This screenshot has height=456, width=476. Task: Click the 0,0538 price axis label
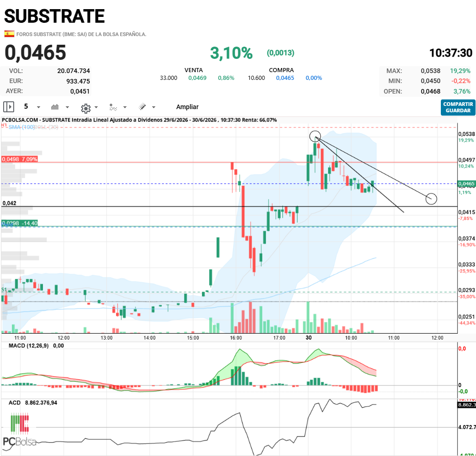(x=466, y=134)
